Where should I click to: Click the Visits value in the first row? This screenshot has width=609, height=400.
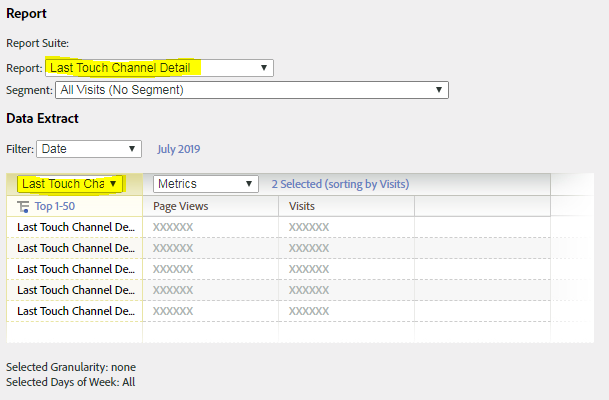pos(309,227)
